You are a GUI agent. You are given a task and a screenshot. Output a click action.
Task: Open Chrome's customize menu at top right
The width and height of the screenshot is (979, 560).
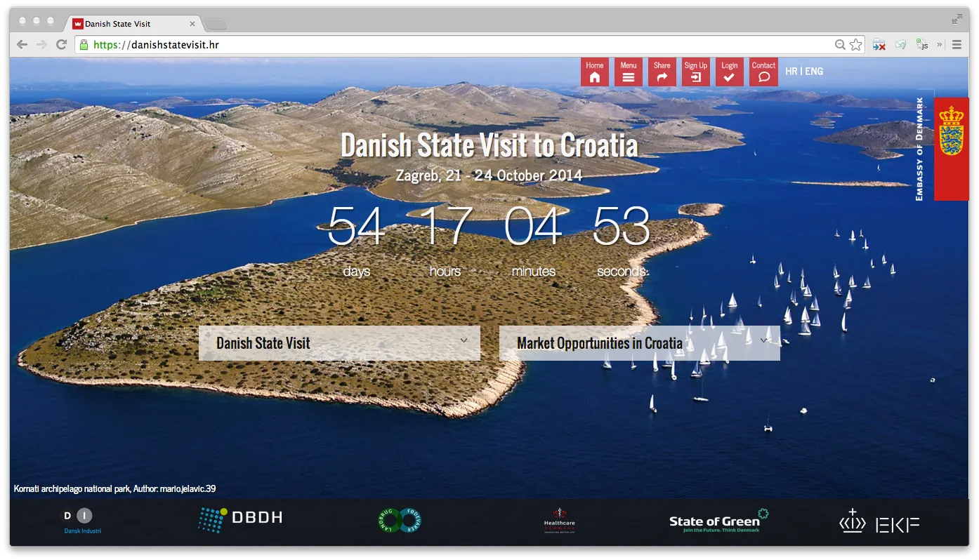[x=957, y=44]
